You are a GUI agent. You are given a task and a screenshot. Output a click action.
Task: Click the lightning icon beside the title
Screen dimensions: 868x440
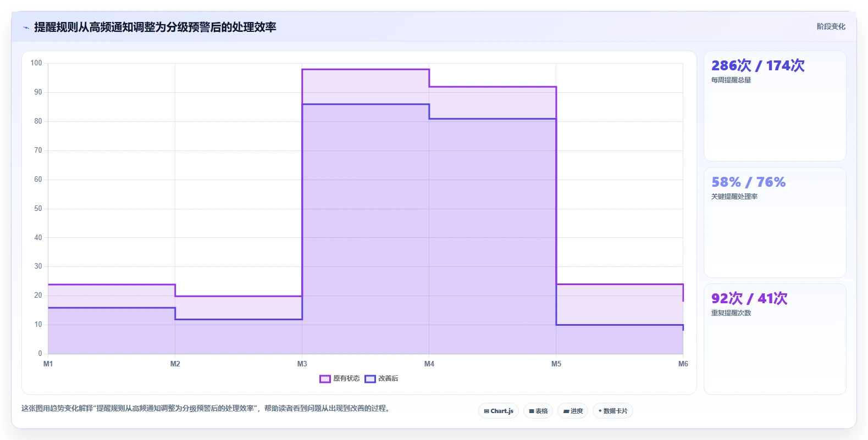click(x=26, y=27)
